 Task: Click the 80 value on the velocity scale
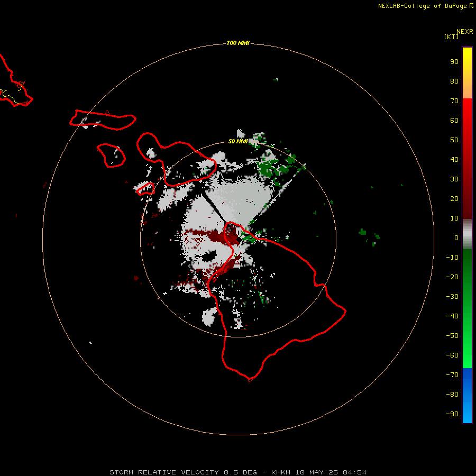454,81
